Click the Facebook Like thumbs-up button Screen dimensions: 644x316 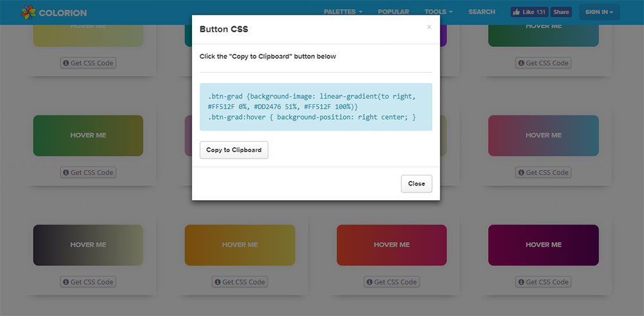click(529, 12)
